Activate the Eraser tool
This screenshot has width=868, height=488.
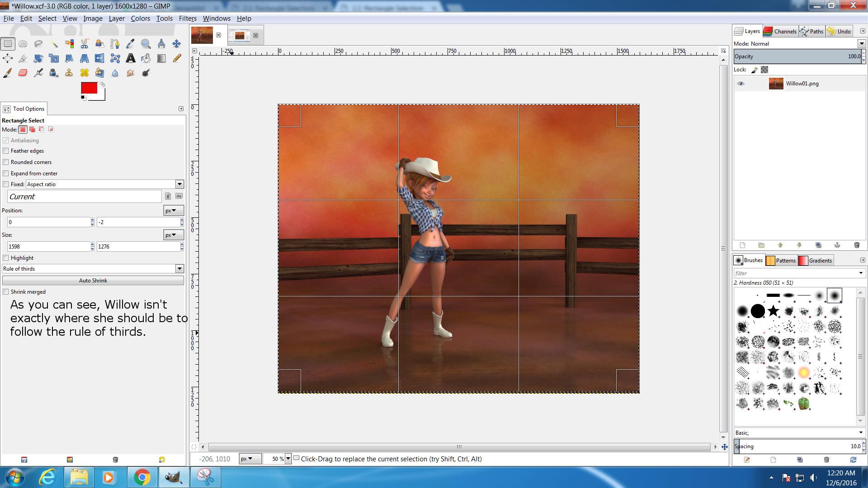[x=23, y=73]
